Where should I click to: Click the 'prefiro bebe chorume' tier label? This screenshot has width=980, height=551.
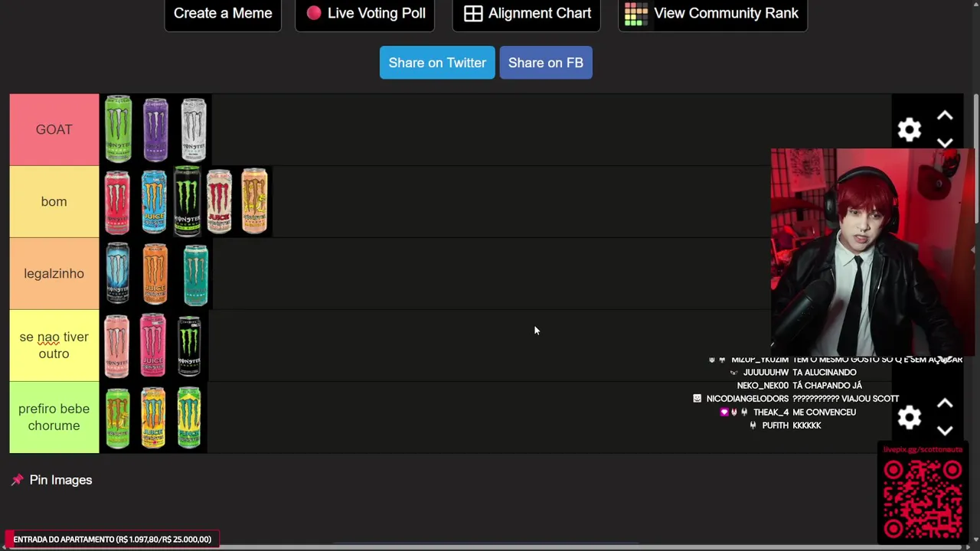point(54,417)
